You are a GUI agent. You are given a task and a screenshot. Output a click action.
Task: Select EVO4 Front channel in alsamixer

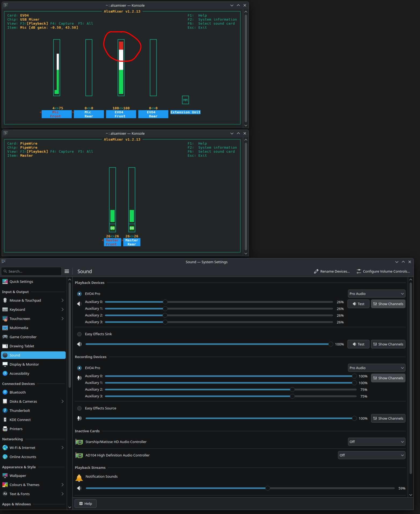121,114
